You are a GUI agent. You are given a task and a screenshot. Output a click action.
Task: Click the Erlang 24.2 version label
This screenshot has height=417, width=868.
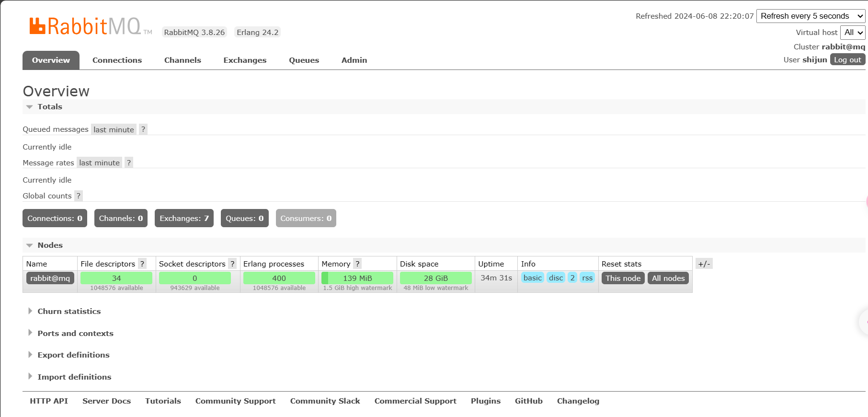coord(258,32)
